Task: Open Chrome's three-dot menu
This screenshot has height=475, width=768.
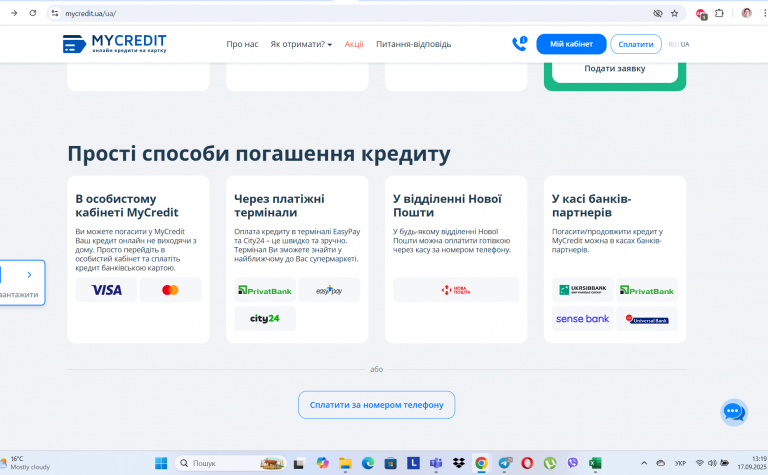Action: point(765,13)
